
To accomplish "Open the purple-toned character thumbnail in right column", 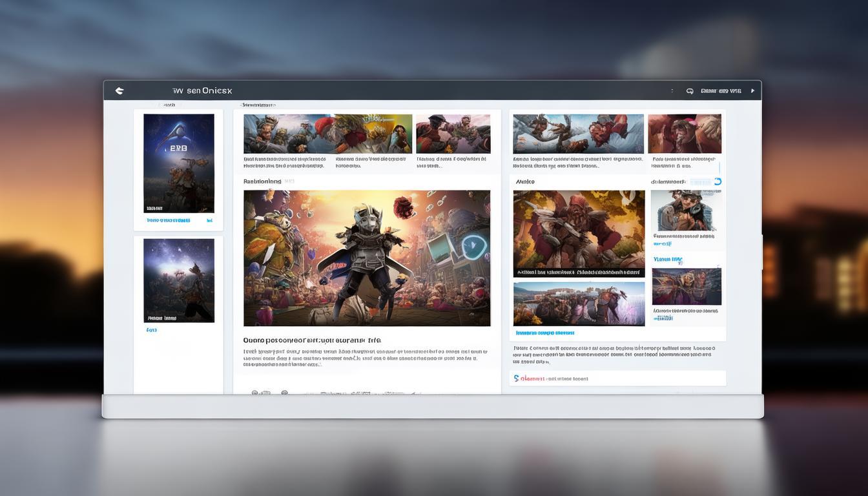I will pos(687,287).
